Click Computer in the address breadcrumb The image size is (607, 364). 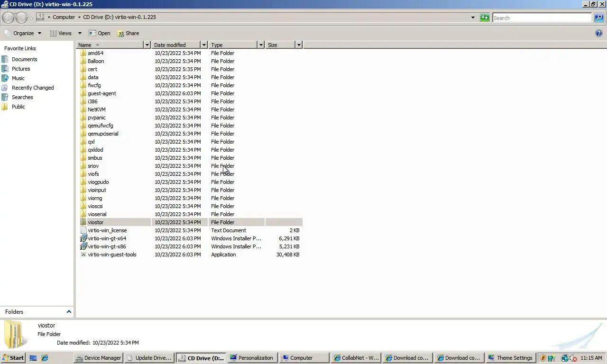pyautogui.click(x=64, y=17)
